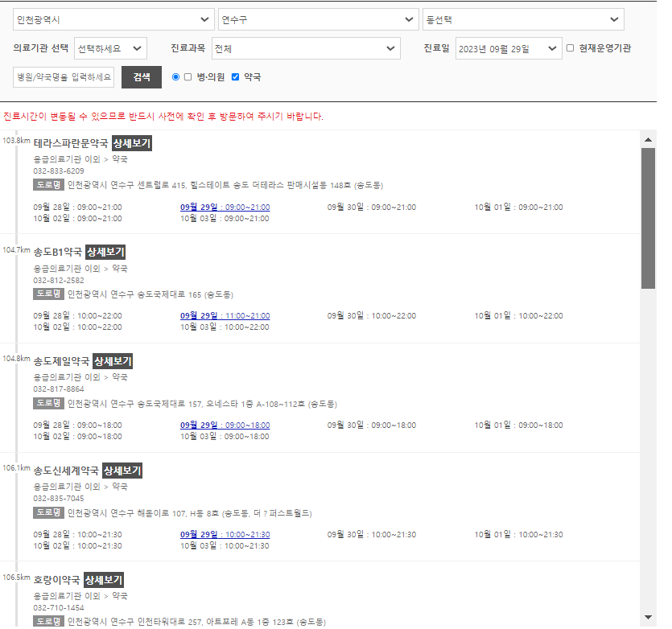672x629 pixels.
Task: Click the results list scrollbar thumb
Action: [x=648, y=219]
